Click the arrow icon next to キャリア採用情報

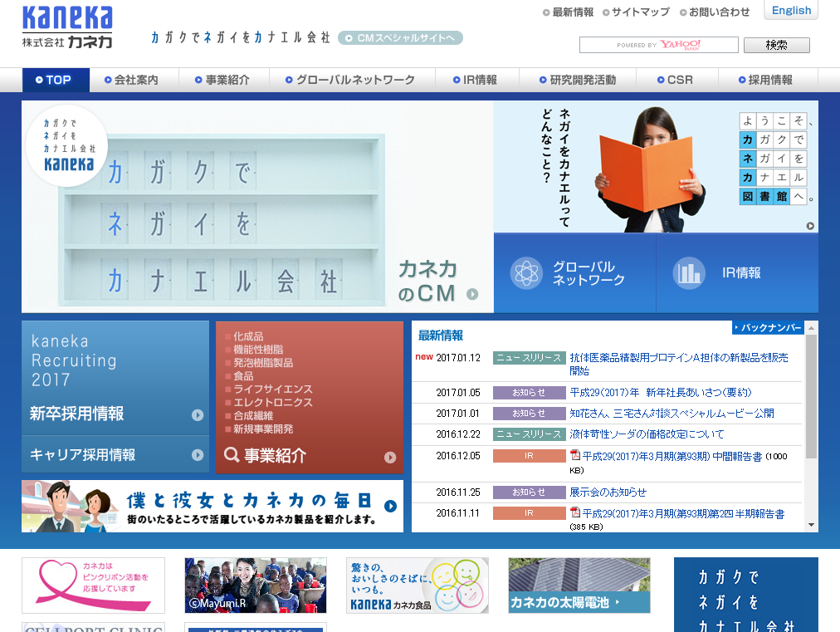tap(198, 455)
